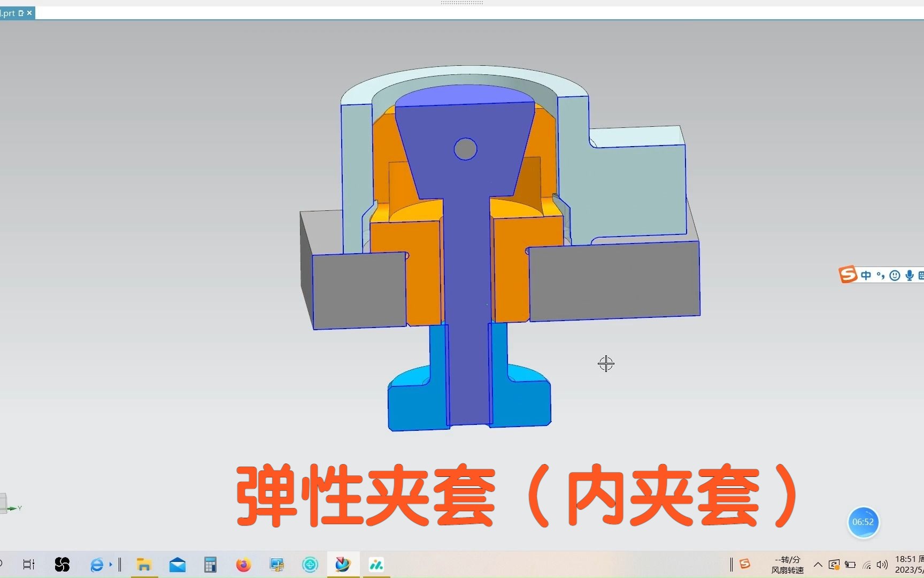This screenshot has height=578, width=924.
Task: Select the gray base plate right section
Action: point(614,281)
